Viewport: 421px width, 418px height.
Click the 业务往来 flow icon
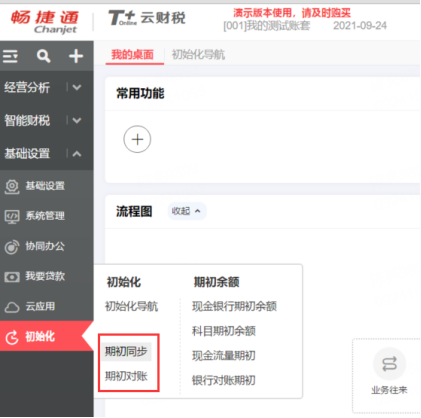pos(389,364)
